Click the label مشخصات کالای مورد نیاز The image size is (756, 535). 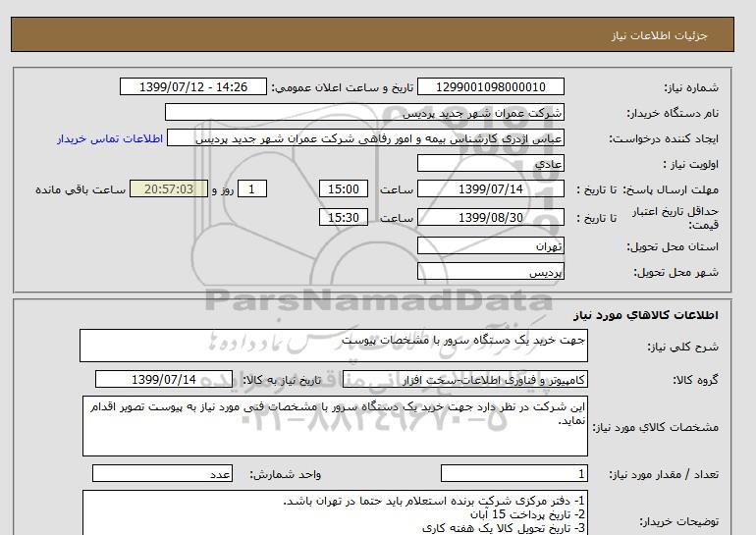655,427
